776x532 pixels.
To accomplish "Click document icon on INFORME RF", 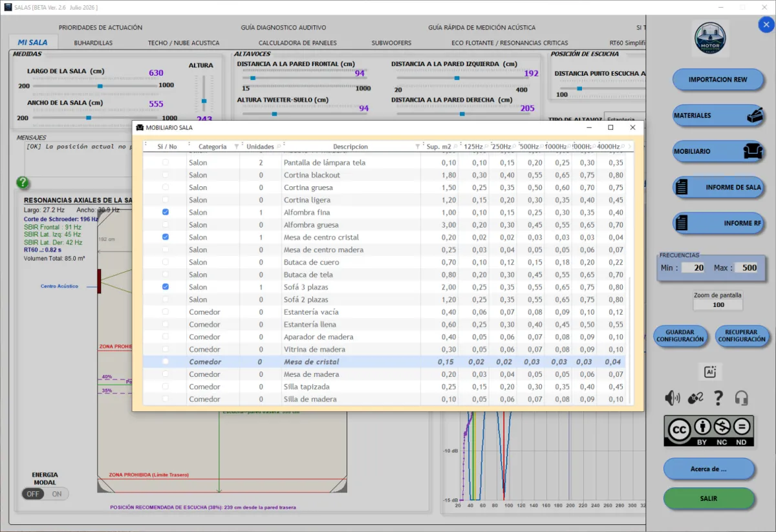I will click(x=681, y=223).
